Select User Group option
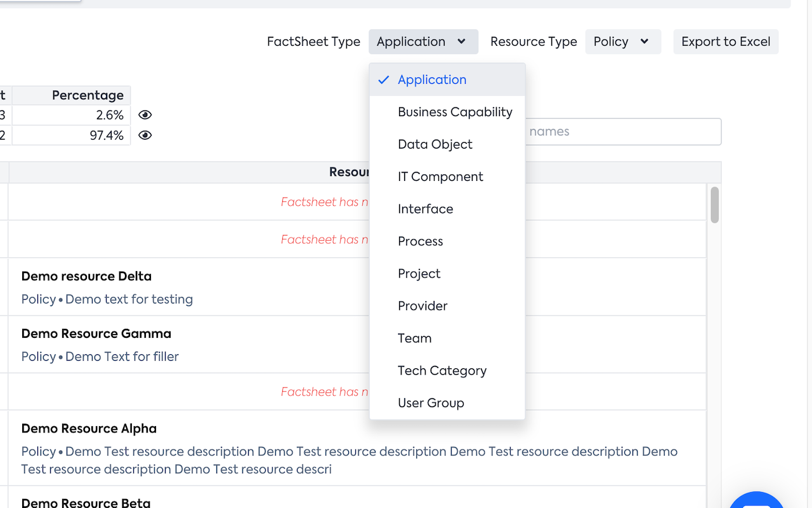The image size is (812, 508). 447,403
